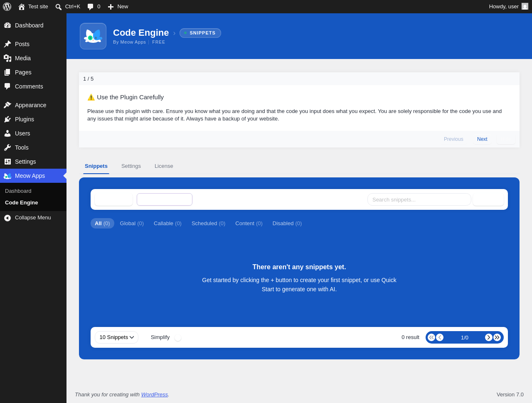Viewport: 532px width, 403px height.
Task: Click the By Meow Apps text
Action: (x=130, y=42)
